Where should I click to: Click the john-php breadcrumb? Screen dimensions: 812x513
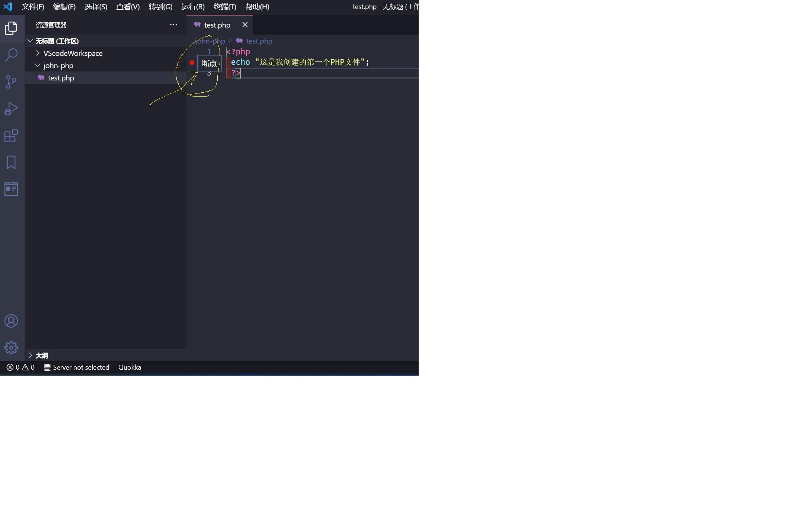click(x=210, y=41)
